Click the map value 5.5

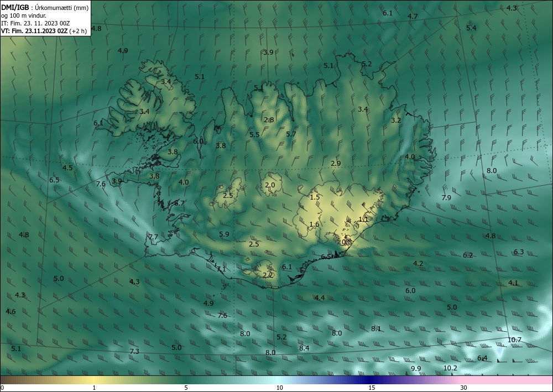pos(254,135)
